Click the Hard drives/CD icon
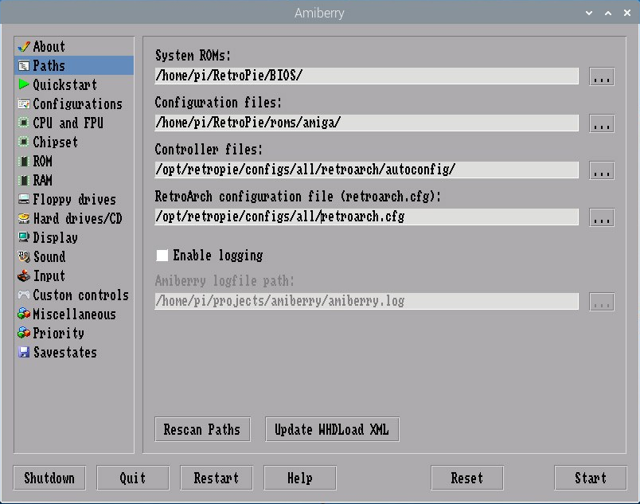This screenshot has height=504, width=640. 24,218
